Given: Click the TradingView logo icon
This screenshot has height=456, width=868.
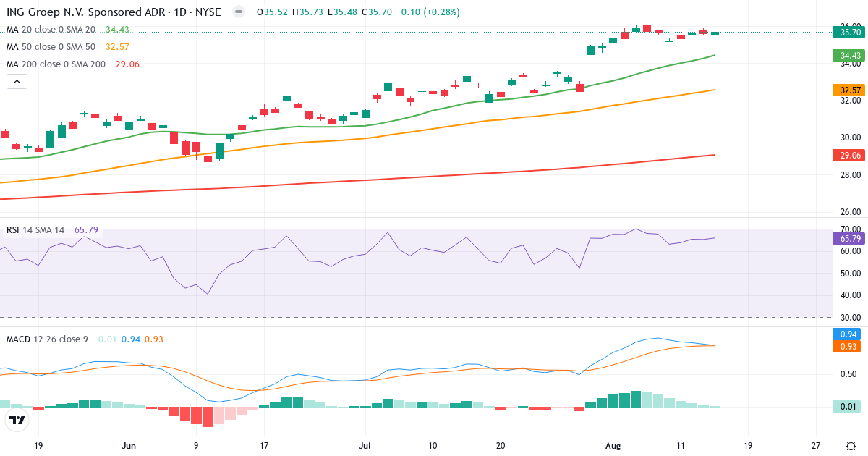Looking at the screenshot, I should pyautogui.click(x=17, y=420).
